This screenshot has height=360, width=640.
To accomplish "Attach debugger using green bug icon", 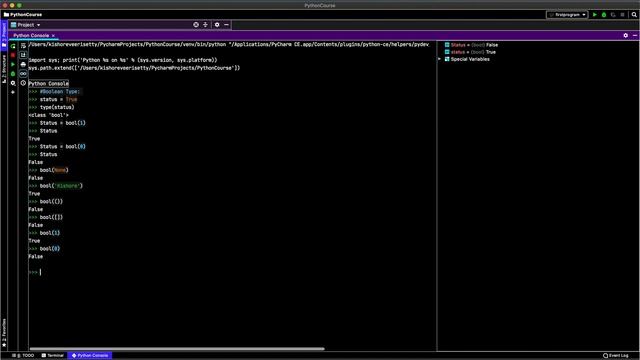I will [13, 74].
